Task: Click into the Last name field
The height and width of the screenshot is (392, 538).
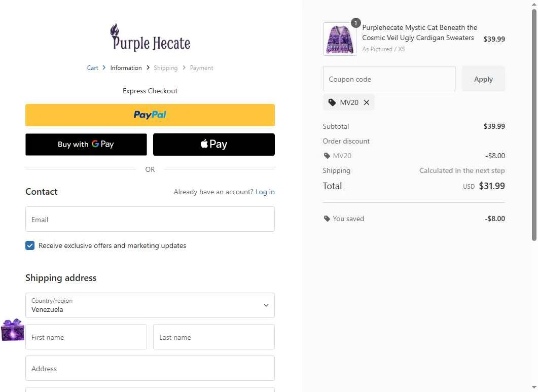Action: [x=214, y=337]
